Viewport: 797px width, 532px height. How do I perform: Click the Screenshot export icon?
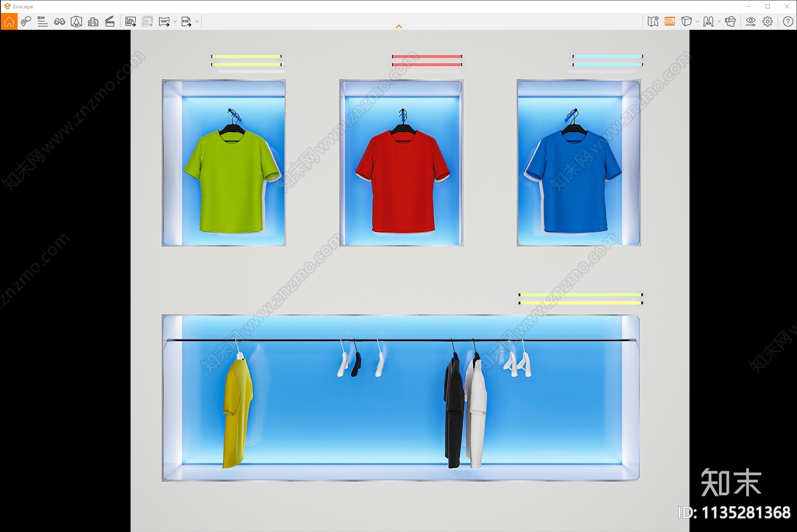click(x=131, y=21)
